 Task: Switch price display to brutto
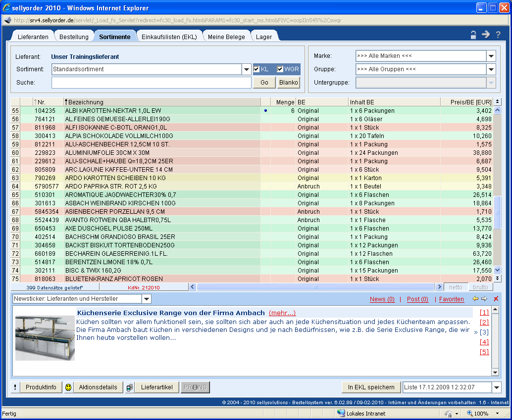coord(480,287)
